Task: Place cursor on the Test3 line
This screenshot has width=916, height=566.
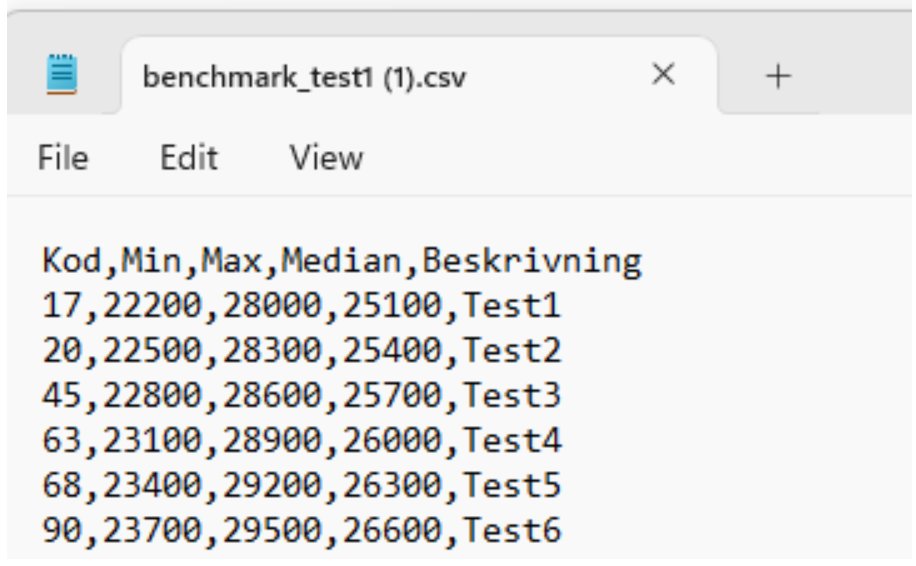Action: point(301,395)
